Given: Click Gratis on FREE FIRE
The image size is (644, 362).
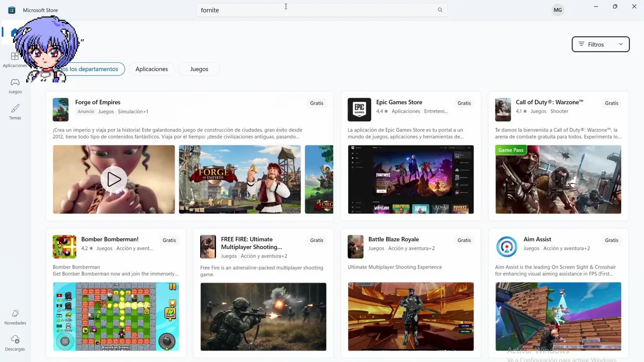Looking at the screenshot, I should pyautogui.click(x=316, y=240).
